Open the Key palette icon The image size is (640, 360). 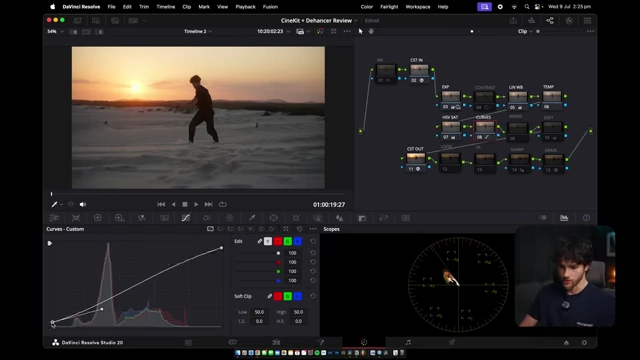coord(362,218)
